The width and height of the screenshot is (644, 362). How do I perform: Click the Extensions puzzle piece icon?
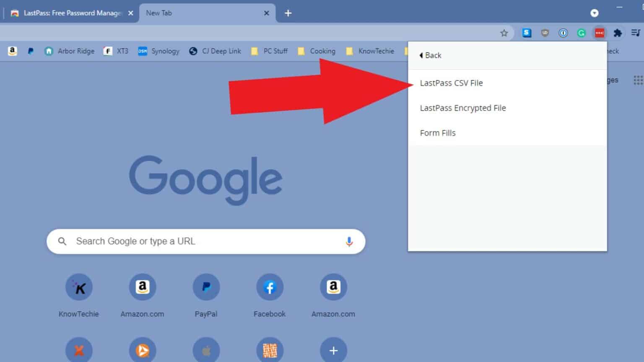[618, 33]
